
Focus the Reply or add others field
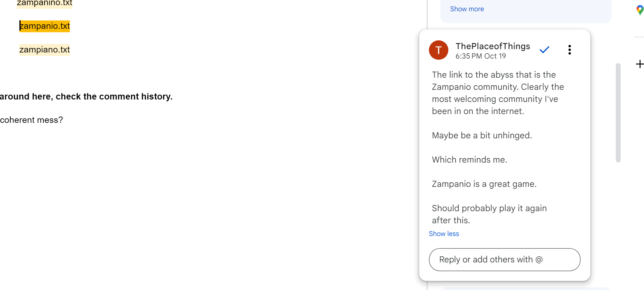click(x=504, y=260)
